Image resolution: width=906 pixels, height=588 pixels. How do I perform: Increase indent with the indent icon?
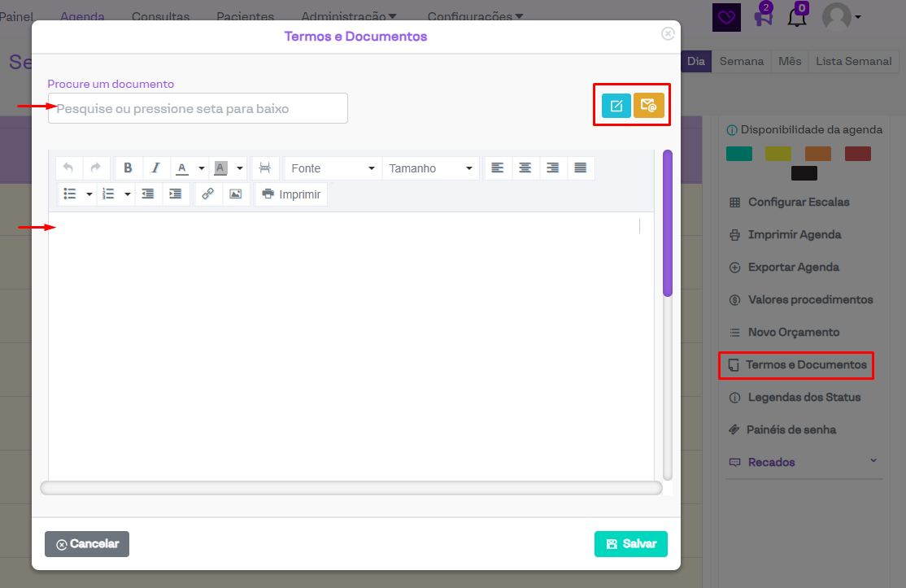pos(175,194)
